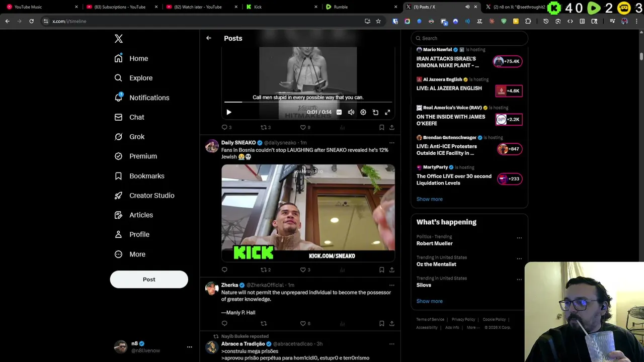Reply to the Zherka post
The image size is (644, 362).
[x=224, y=323]
